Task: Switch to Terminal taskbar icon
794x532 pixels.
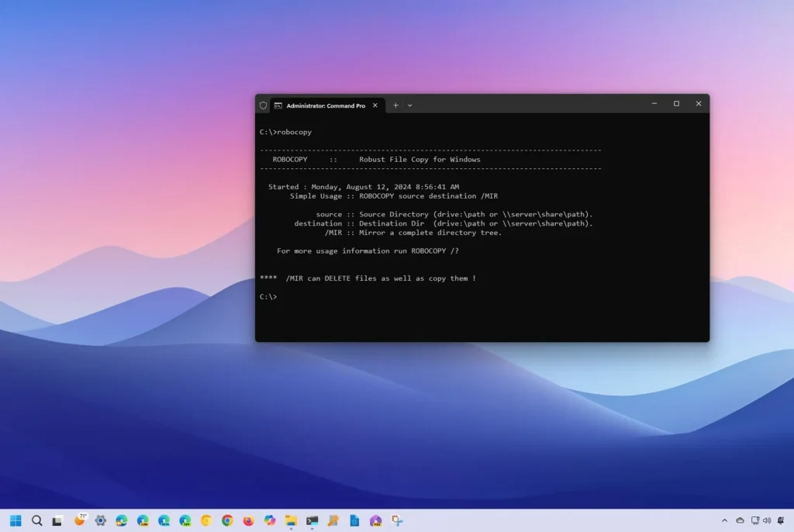Action: [x=312, y=520]
